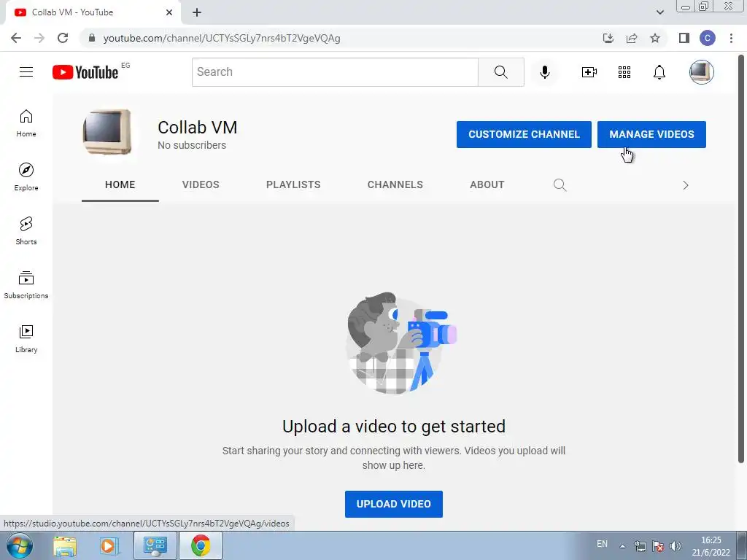Viewport: 747px width, 560px height.
Task: Open the YouTube hamburger guide menu
Action: coord(26,72)
